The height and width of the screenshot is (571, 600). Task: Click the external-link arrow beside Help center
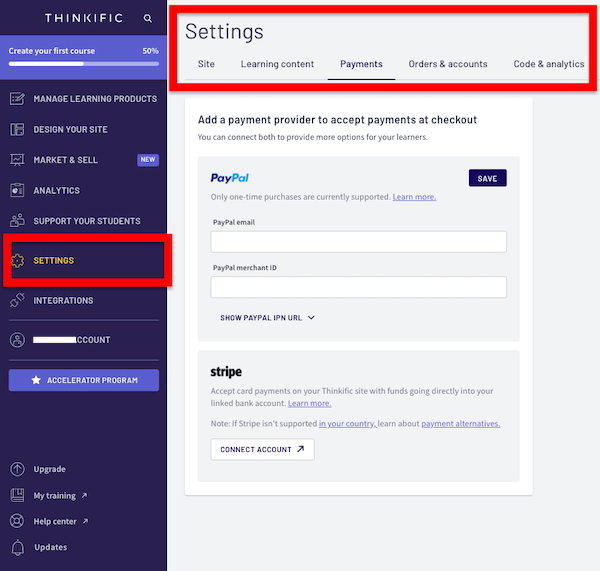pyautogui.click(x=85, y=521)
